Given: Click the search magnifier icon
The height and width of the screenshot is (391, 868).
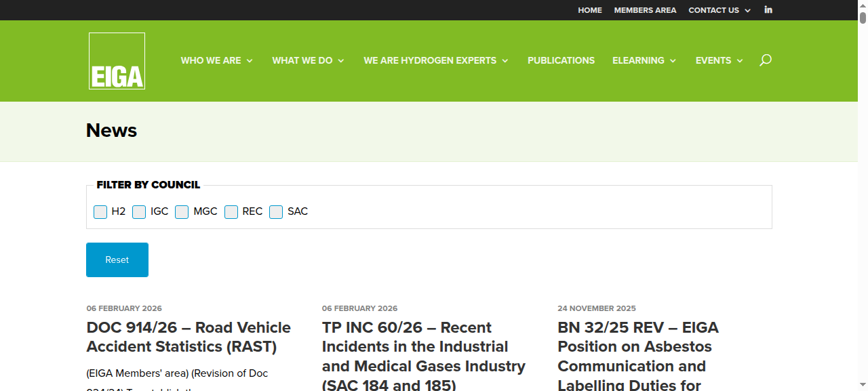Looking at the screenshot, I should [x=766, y=60].
